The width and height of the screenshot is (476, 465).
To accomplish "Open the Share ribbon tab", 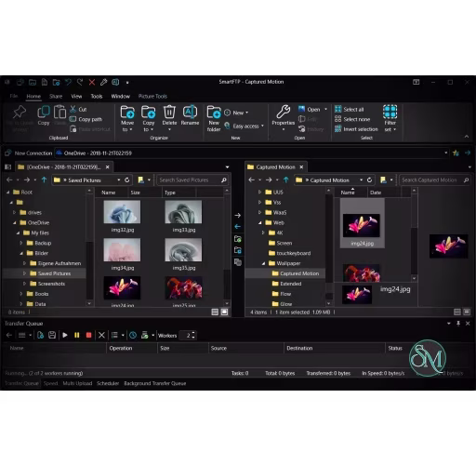I will [x=56, y=97].
